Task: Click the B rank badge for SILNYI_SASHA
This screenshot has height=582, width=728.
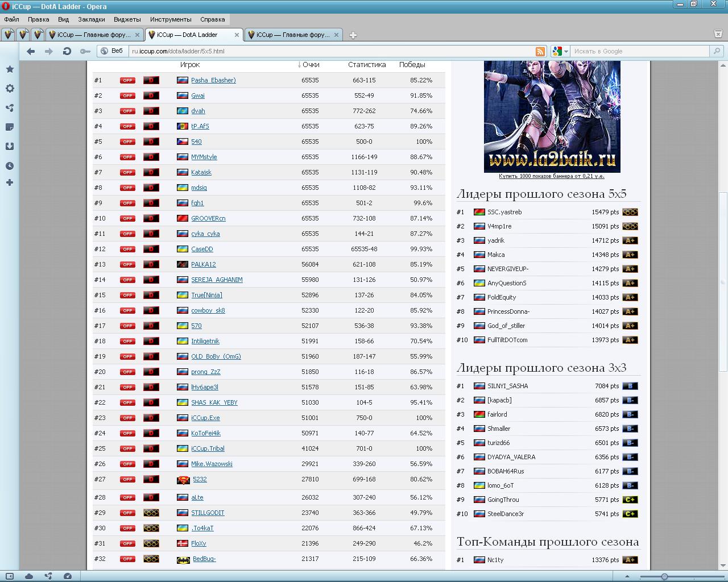Action: coord(630,386)
